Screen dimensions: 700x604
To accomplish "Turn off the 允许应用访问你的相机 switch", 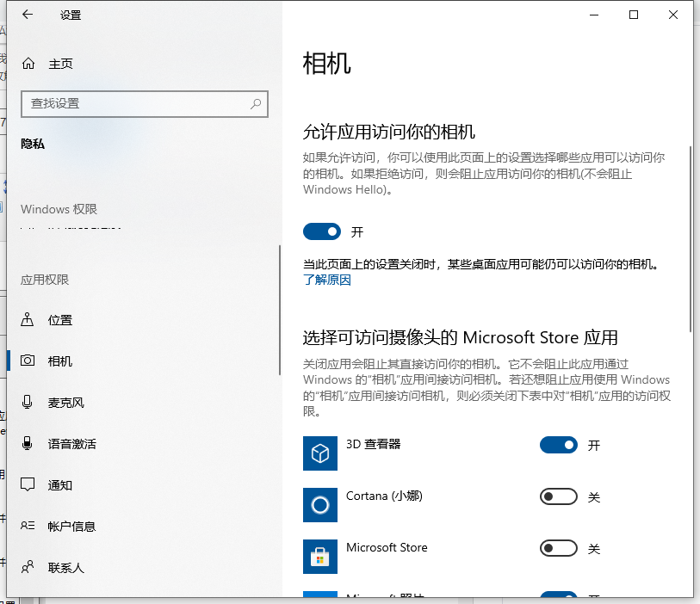I will pyautogui.click(x=322, y=231).
